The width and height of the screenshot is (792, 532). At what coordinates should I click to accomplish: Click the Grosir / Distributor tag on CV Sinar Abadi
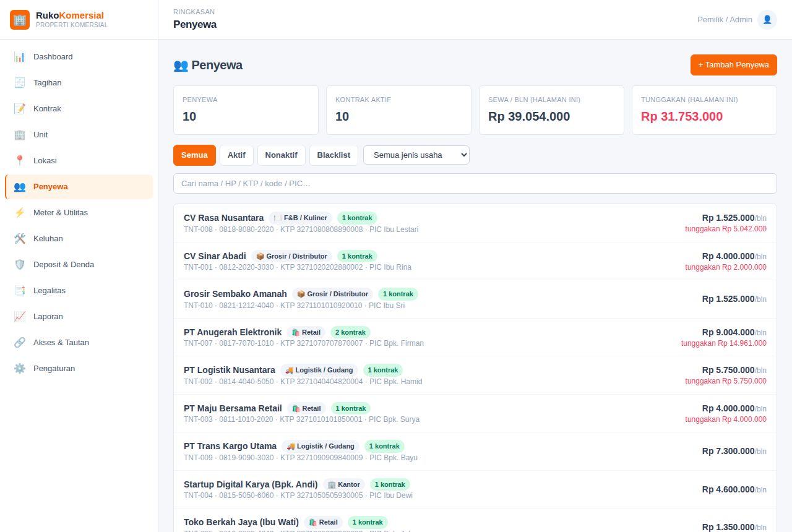[291, 256]
